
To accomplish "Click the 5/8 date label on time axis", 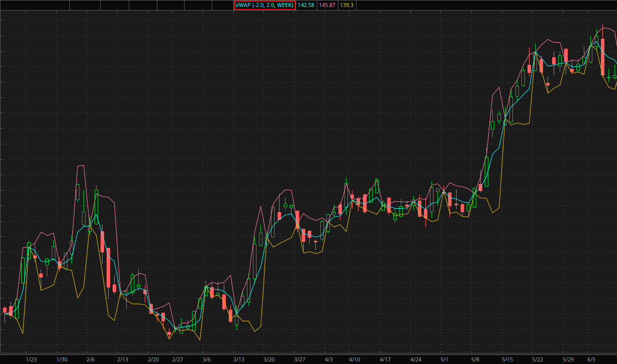I will [475, 359].
